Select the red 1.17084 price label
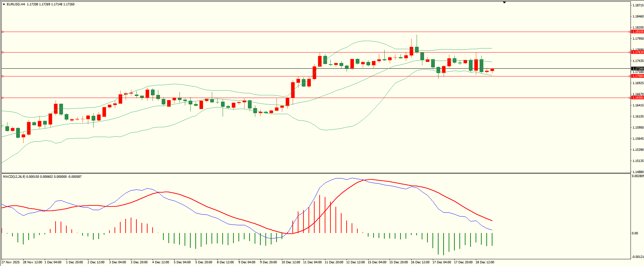Viewport: 644px width, 266px height. pos(637,76)
